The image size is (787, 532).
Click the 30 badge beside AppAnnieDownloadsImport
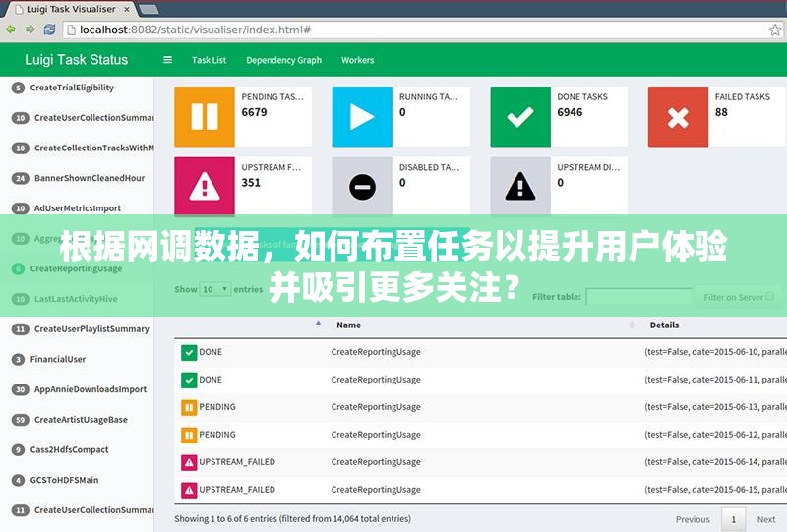pos(20,389)
